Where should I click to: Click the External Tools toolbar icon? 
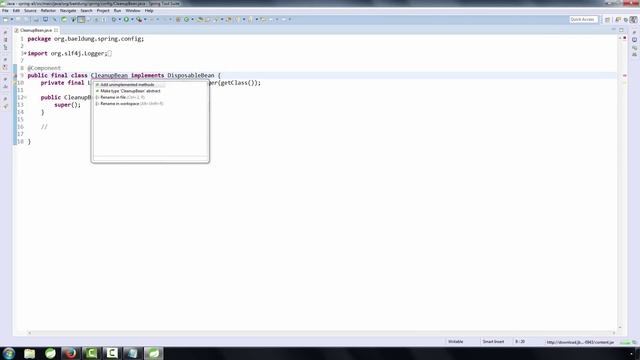click(139, 20)
